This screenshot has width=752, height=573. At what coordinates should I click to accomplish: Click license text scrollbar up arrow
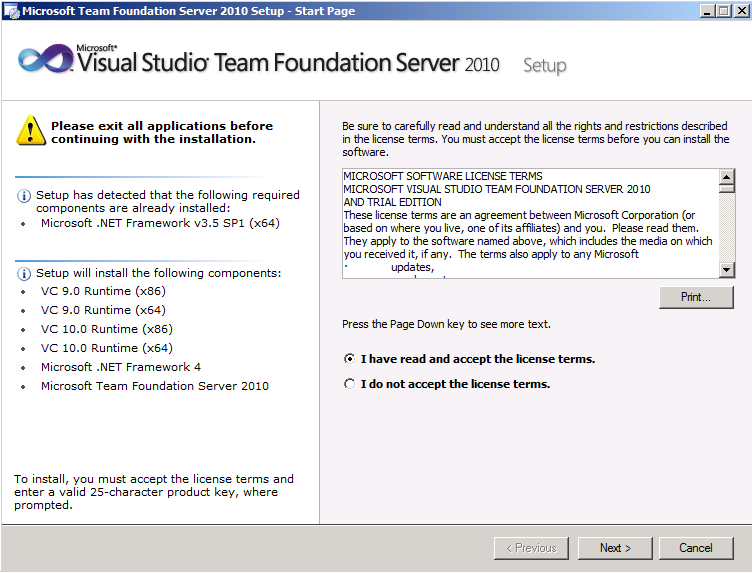pyautogui.click(x=727, y=177)
